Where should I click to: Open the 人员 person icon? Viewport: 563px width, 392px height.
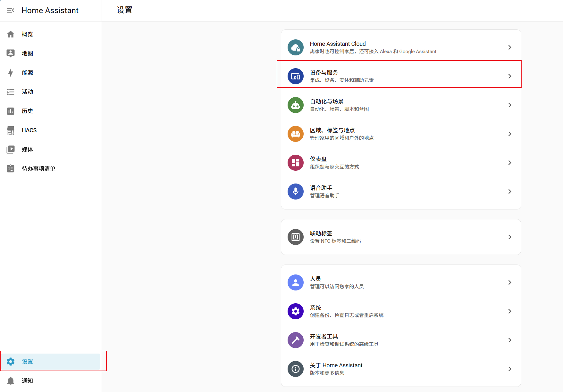coord(295,282)
